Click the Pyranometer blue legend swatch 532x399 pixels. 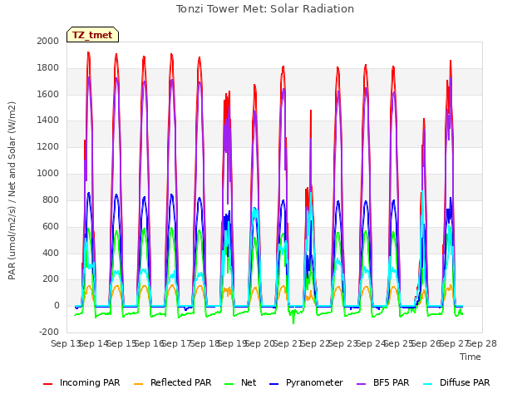(273, 384)
